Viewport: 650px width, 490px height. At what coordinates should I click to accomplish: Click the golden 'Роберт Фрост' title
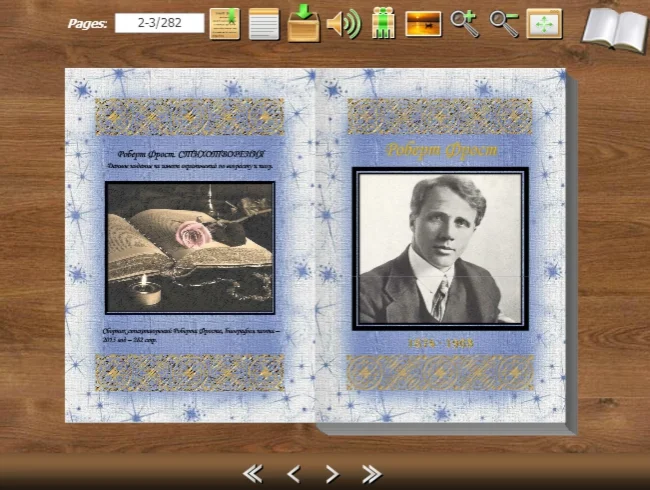tap(441, 150)
